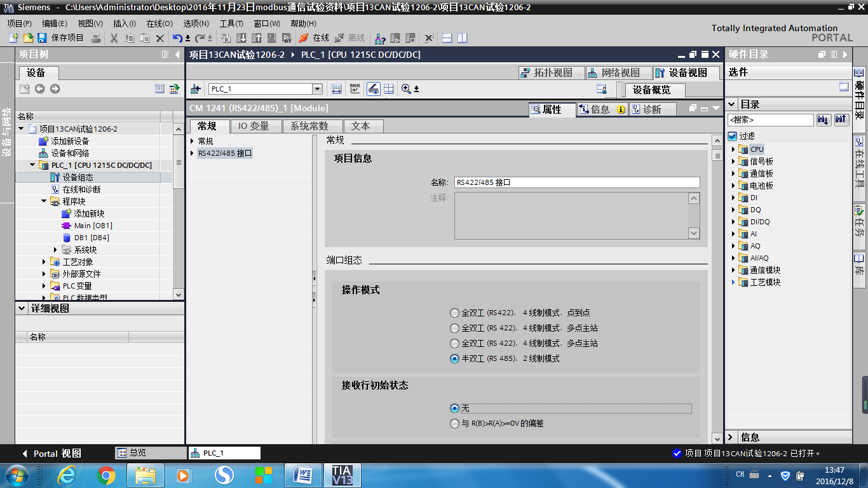Image resolution: width=868 pixels, height=488 pixels.
Task: Start the CPU from the toolbar
Action: (x=395, y=38)
